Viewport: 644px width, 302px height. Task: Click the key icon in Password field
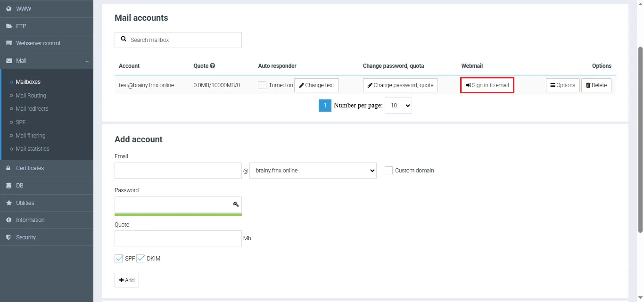[x=236, y=204]
